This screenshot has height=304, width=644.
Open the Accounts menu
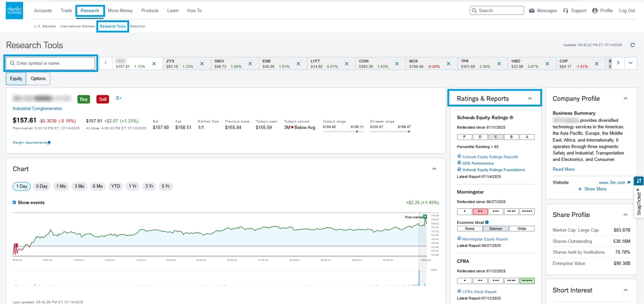[43, 10]
